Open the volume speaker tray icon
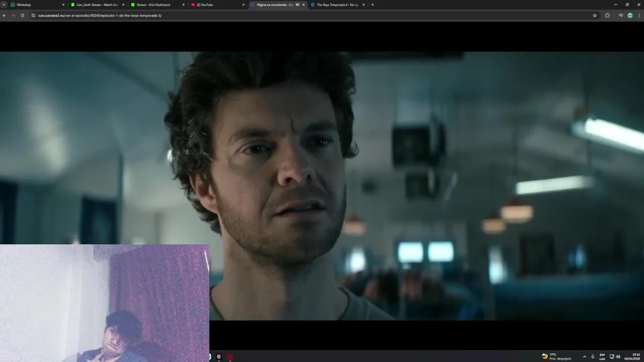Viewport: 644px width, 362px height. 618,356
